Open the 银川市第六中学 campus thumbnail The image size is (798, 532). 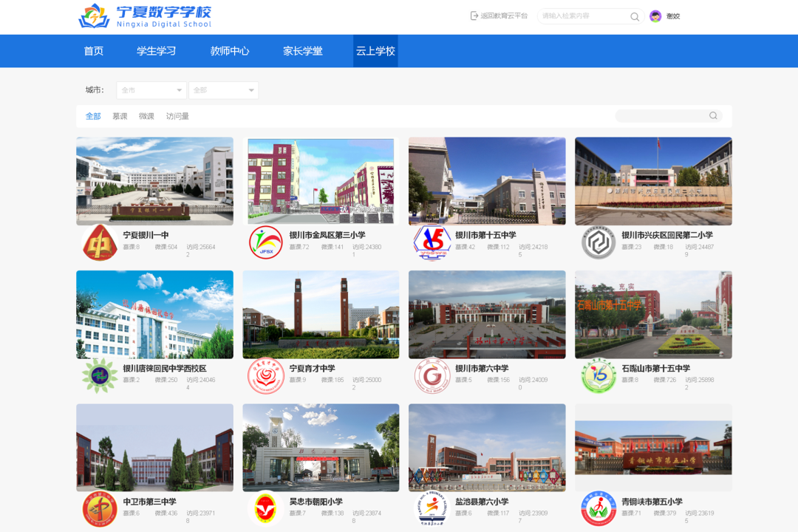click(x=487, y=315)
